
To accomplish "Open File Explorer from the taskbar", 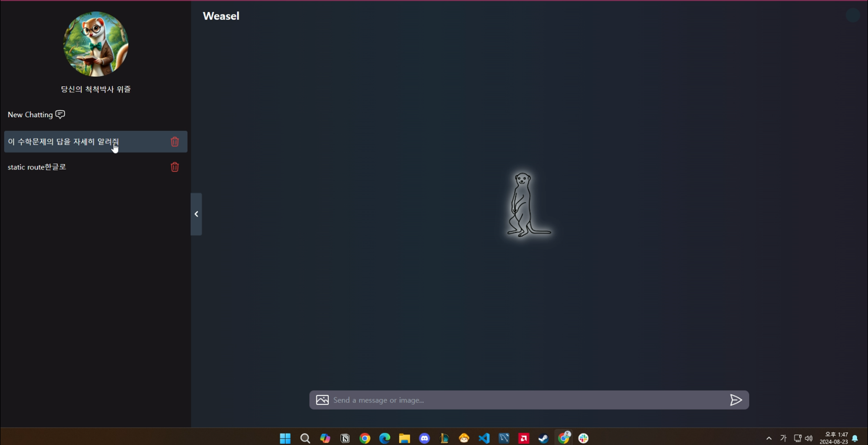I will (x=404, y=438).
